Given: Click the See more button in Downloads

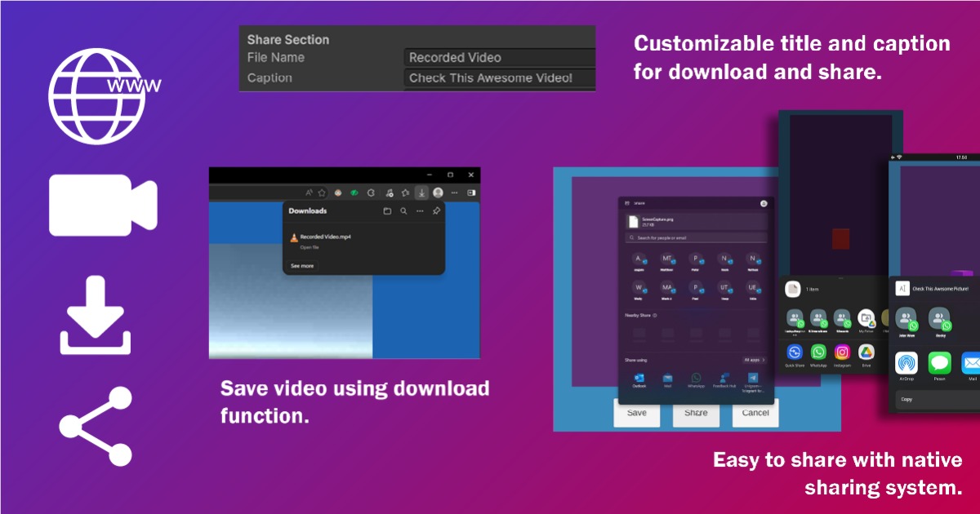Looking at the screenshot, I should (301, 266).
